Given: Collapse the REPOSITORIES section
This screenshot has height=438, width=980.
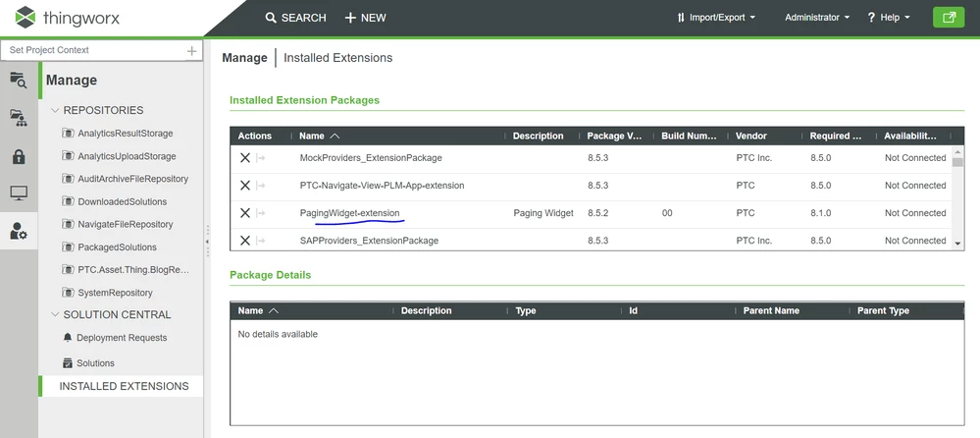Looking at the screenshot, I should [55, 110].
